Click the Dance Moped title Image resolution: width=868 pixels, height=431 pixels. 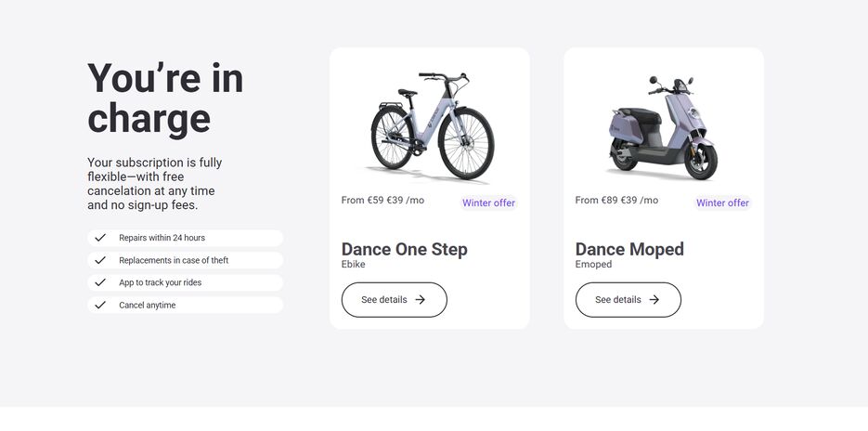629,249
